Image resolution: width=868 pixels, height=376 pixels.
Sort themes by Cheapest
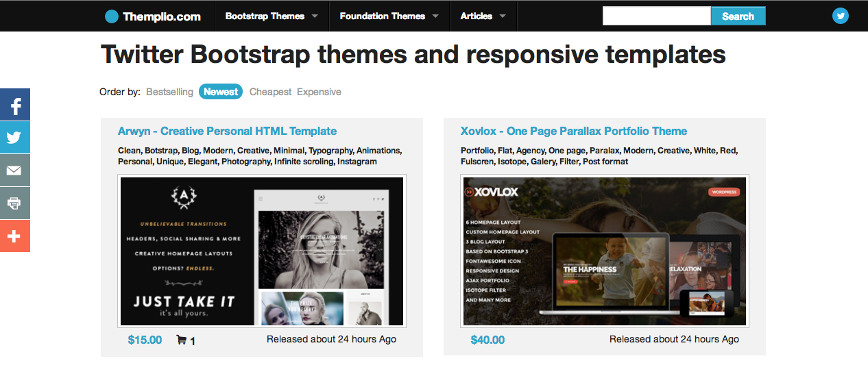tap(270, 92)
